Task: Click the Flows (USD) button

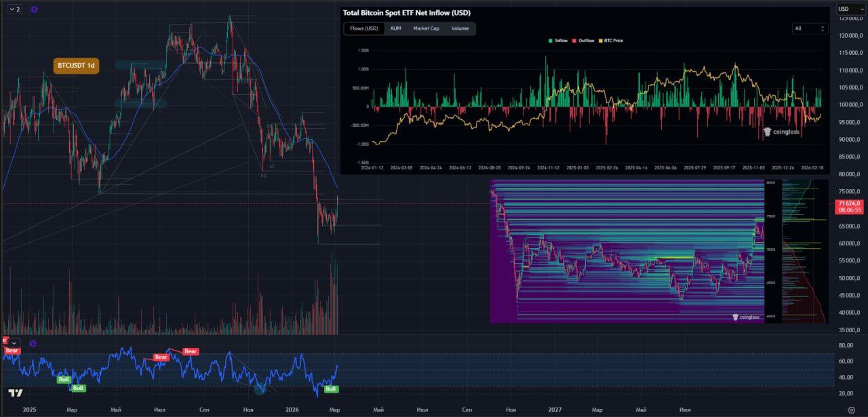Action: pos(364,28)
